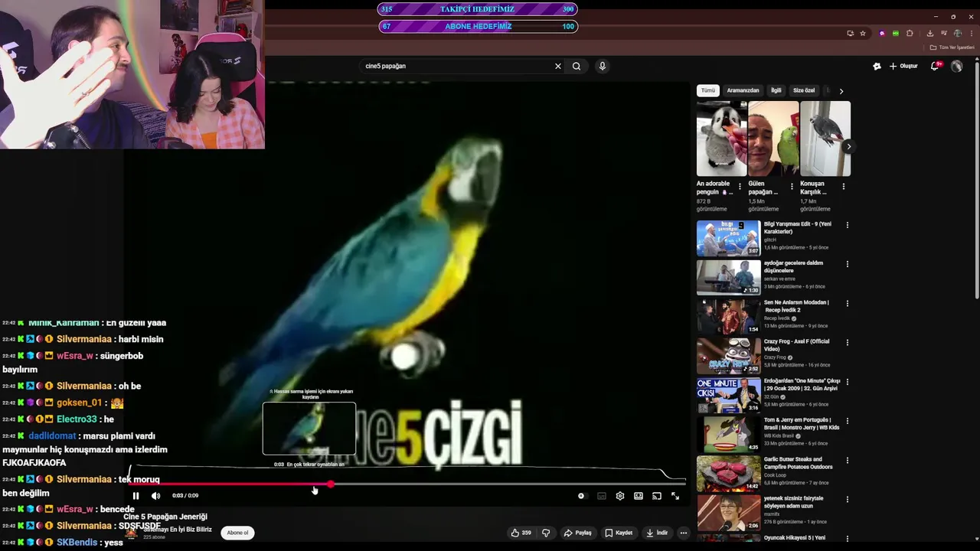Bookmark page with star icon

[x=863, y=33]
